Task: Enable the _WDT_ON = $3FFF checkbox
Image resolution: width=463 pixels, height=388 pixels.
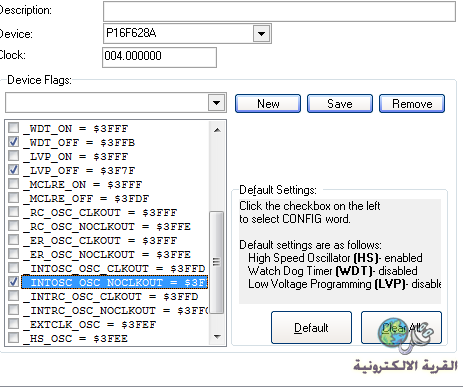Action: tap(13, 128)
